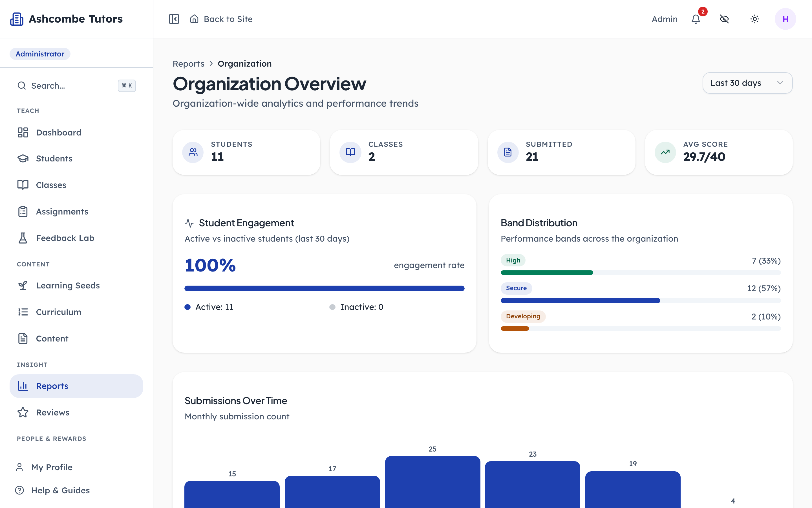Open notifications bell with 2 badge
This screenshot has height=508, width=812.
point(696,19)
